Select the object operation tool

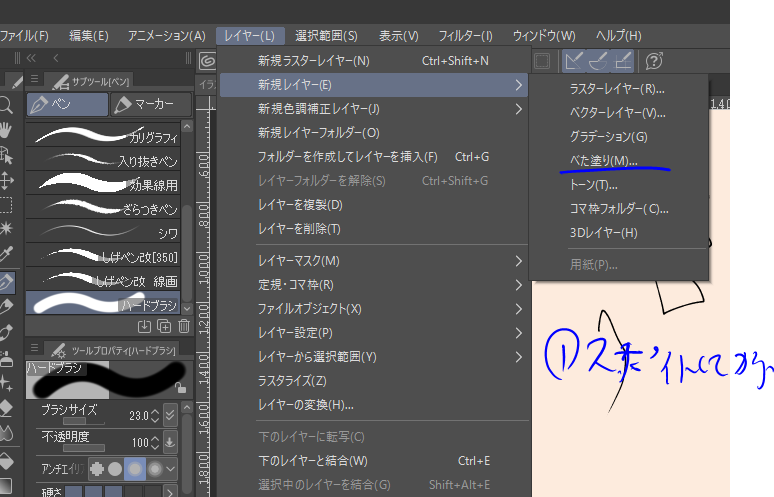[6, 155]
